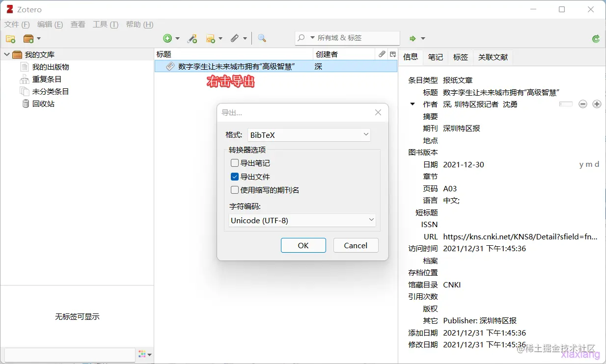Screen dimensions: 606x364
Task: Open the Unicode (UTF-8) encoding dropdown
Action: pyautogui.click(x=302, y=220)
